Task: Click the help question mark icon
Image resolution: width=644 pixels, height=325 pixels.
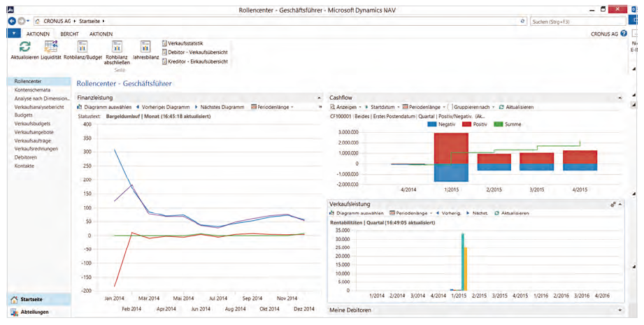Action: pos(624,34)
